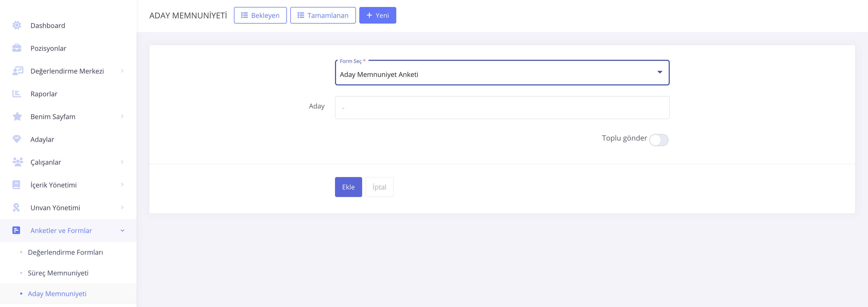Show the Bekleyen list
Viewport: 868px width, 307px height.
tap(260, 16)
